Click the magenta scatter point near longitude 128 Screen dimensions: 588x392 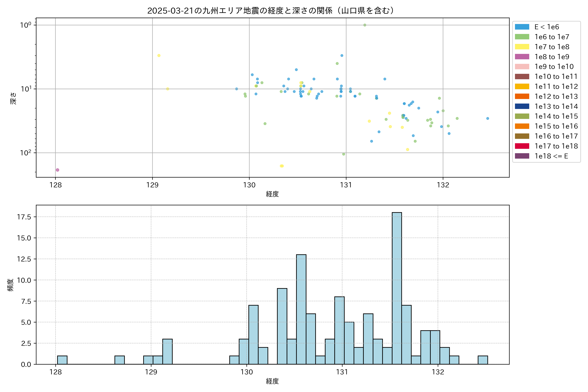pos(57,170)
